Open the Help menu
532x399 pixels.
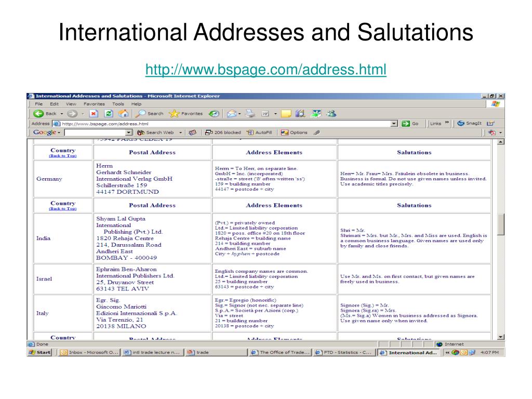(x=136, y=104)
